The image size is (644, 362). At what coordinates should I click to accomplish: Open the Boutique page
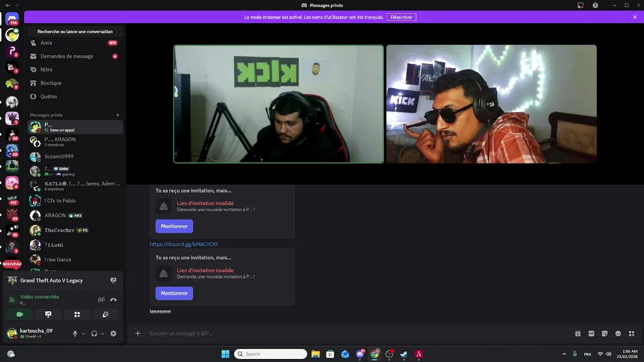pos(74,83)
